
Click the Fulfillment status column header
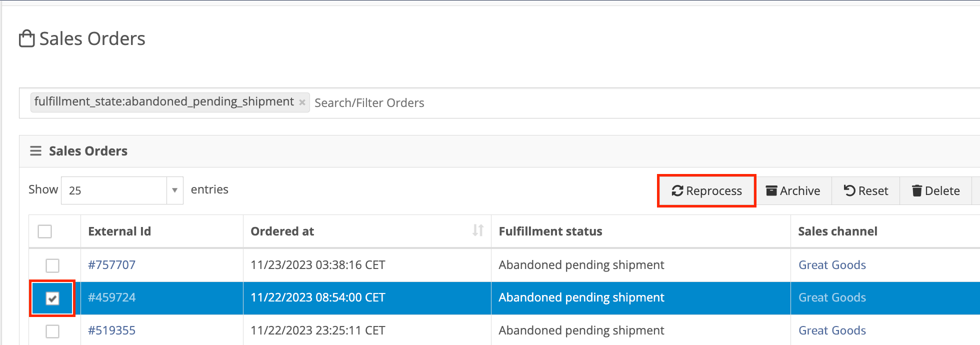[x=550, y=231]
